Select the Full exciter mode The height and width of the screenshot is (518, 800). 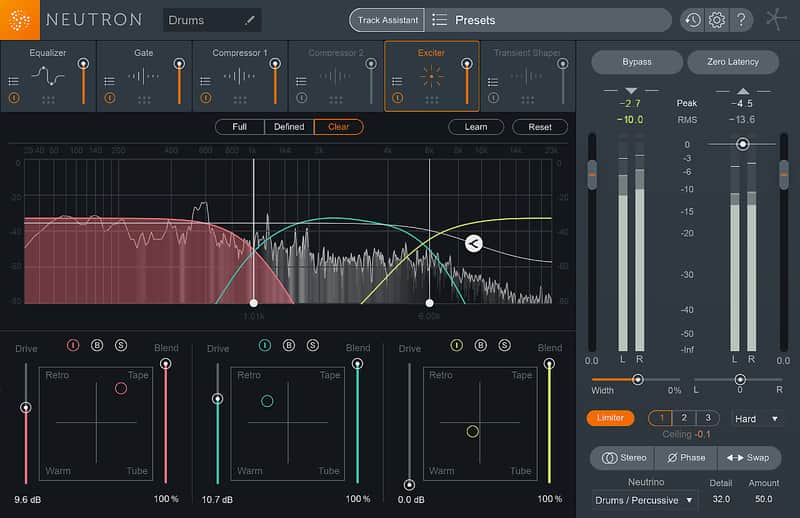240,127
